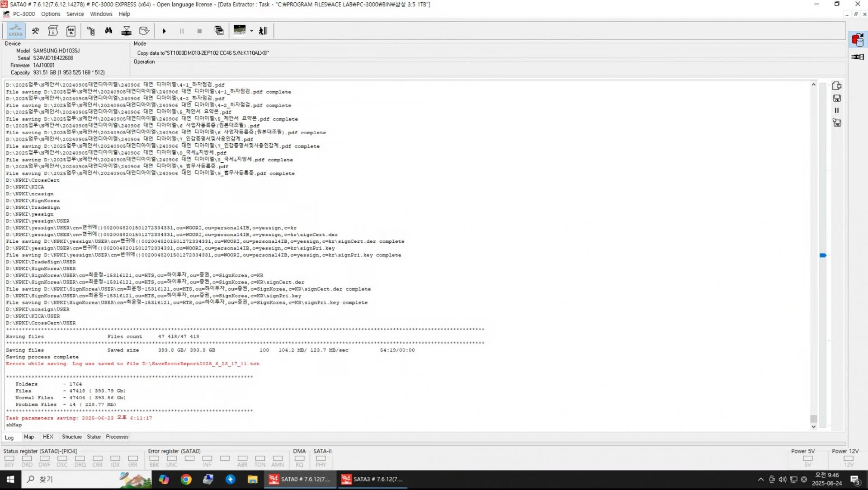Open the hammer tools utility icon
The image size is (868, 490).
tap(35, 31)
